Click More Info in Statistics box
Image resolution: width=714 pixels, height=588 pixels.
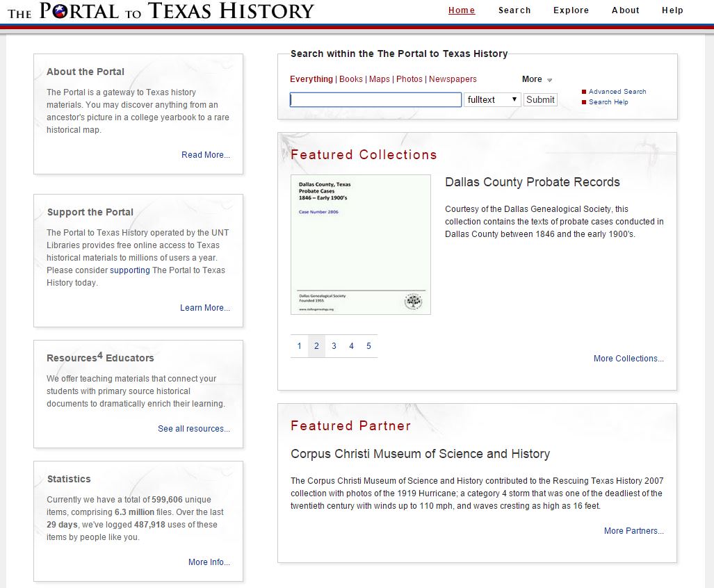pyautogui.click(x=209, y=562)
